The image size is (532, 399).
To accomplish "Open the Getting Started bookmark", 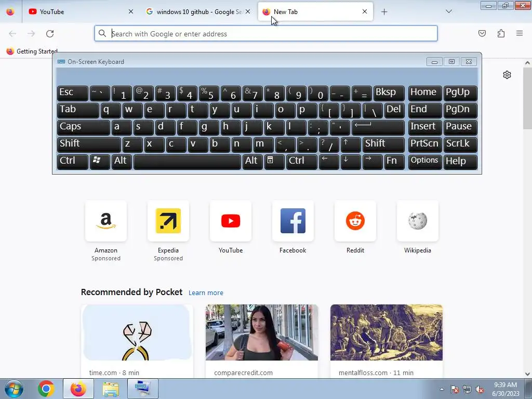I will click(32, 51).
